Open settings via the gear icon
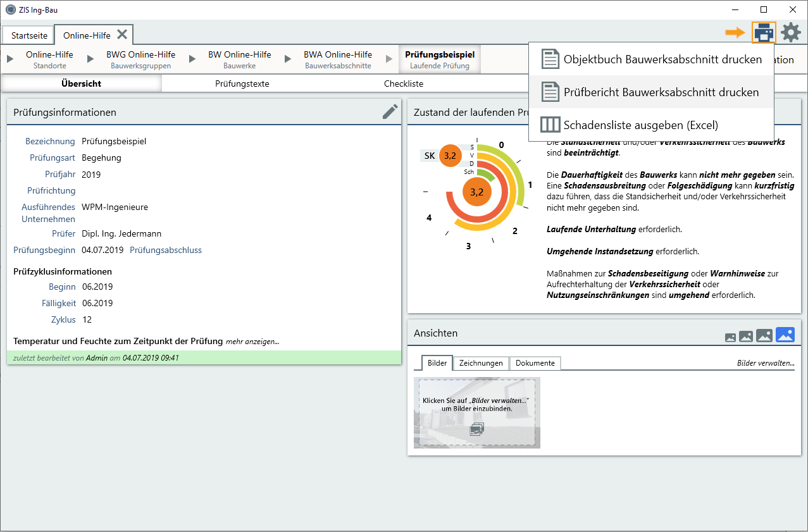Image resolution: width=808 pixels, height=532 pixels. [x=790, y=32]
